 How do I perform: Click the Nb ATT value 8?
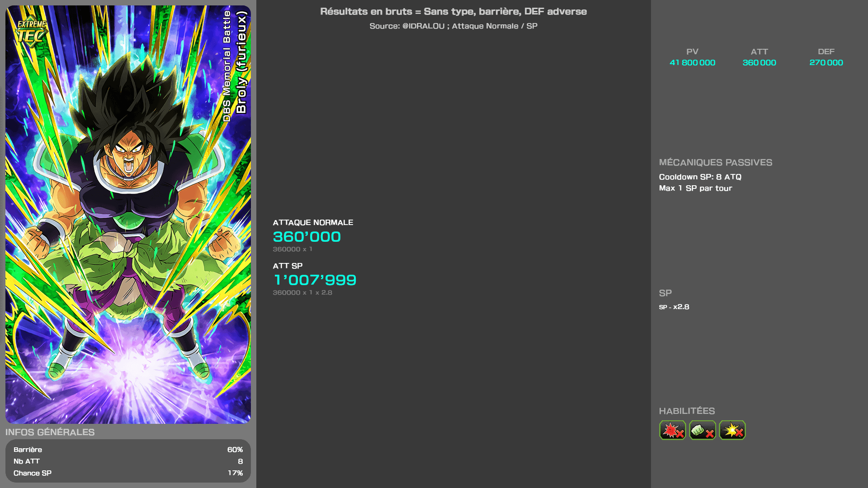tap(241, 461)
